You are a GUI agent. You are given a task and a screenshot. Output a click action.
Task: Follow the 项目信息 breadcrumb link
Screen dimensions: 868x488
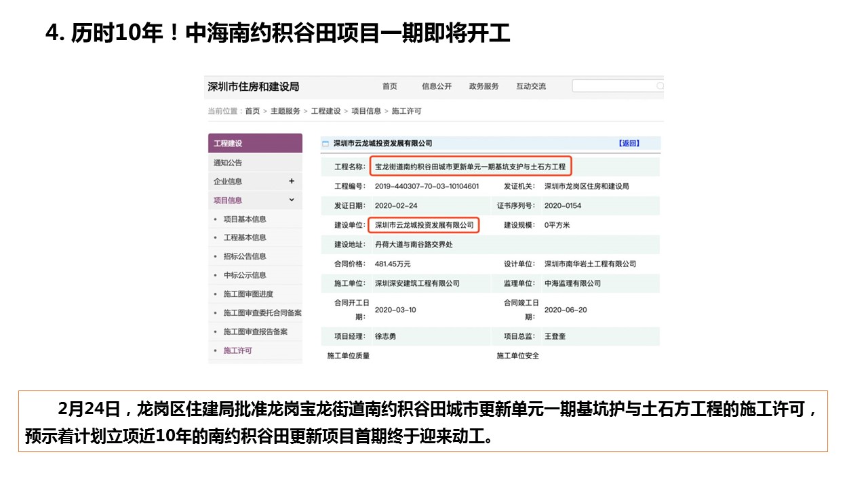pyautogui.click(x=366, y=110)
